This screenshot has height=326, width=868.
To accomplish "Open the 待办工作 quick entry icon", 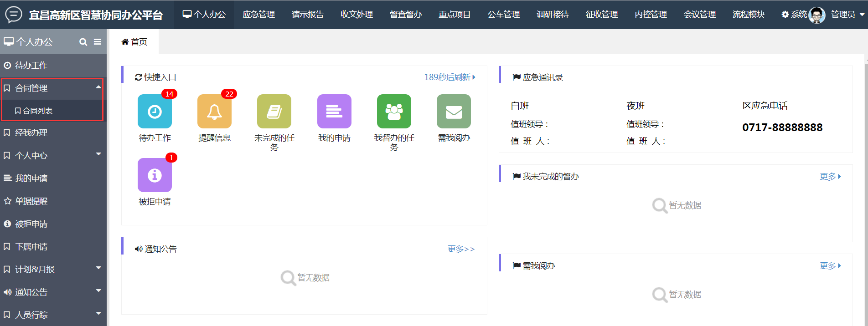I will click(155, 111).
